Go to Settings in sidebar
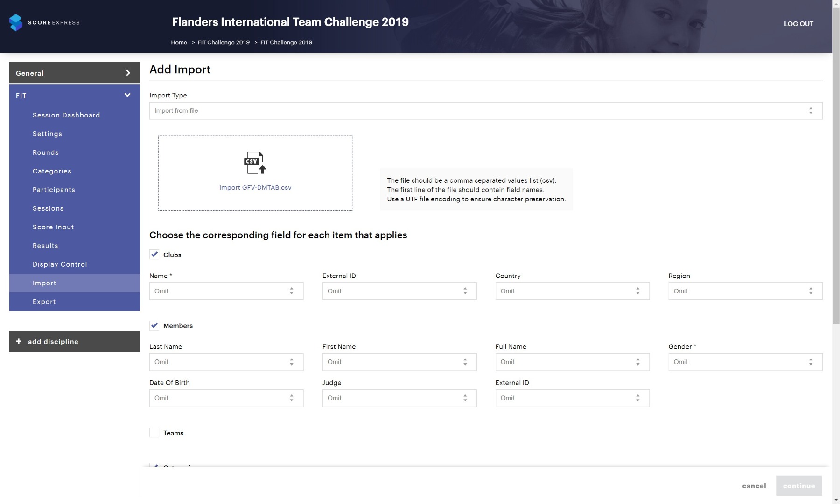The width and height of the screenshot is (840, 504). tap(75, 134)
